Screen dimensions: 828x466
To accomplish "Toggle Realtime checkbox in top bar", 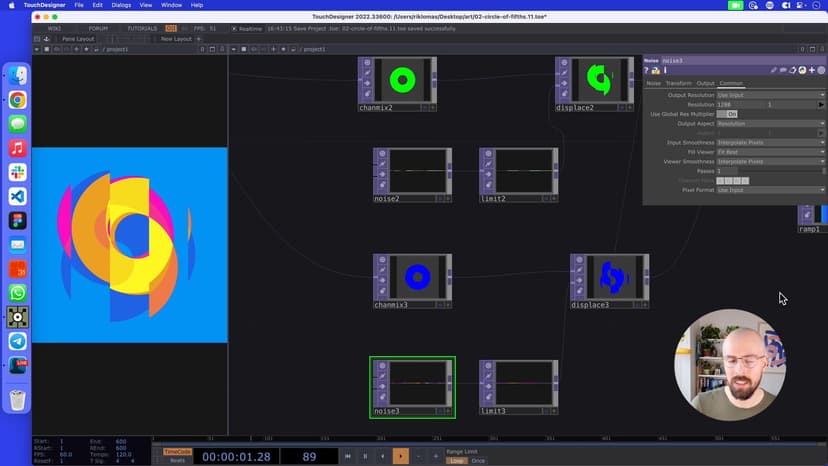I will [x=234, y=28].
